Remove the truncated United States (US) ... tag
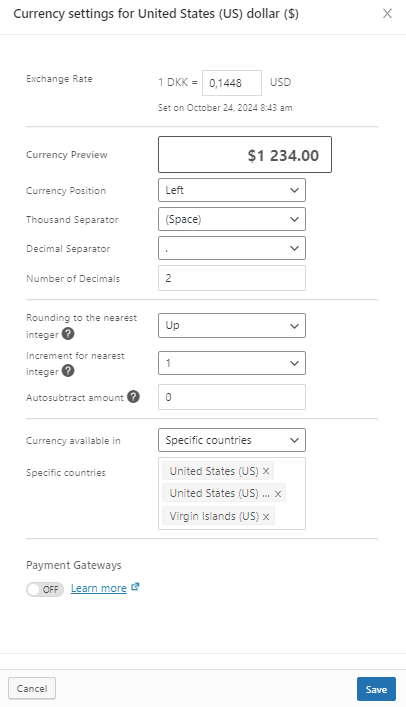Image resolution: width=406 pixels, height=707 pixels. click(278, 494)
